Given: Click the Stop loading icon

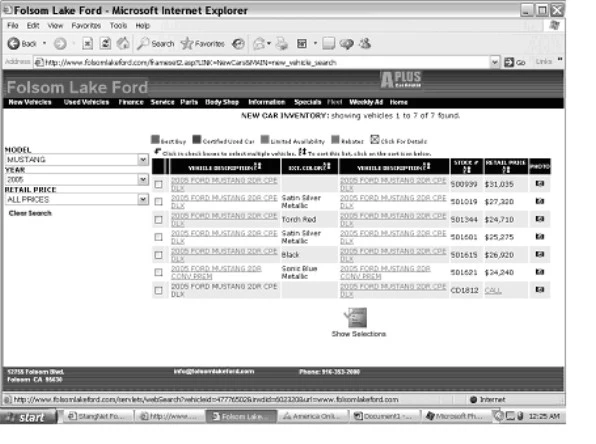Looking at the screenshot, I should 87,44.
